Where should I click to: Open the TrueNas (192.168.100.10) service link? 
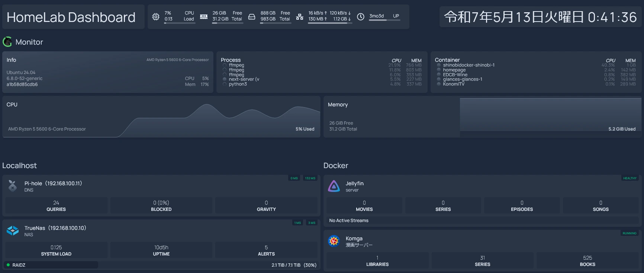[55, 228]
